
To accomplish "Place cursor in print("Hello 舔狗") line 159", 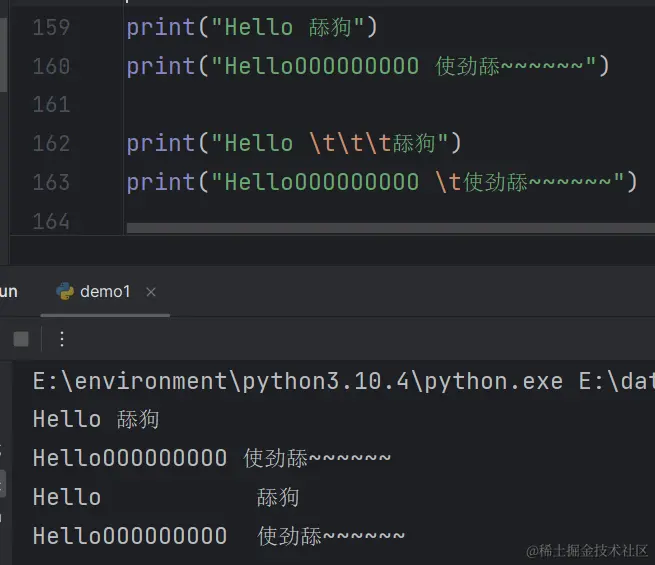I will 252,28.
